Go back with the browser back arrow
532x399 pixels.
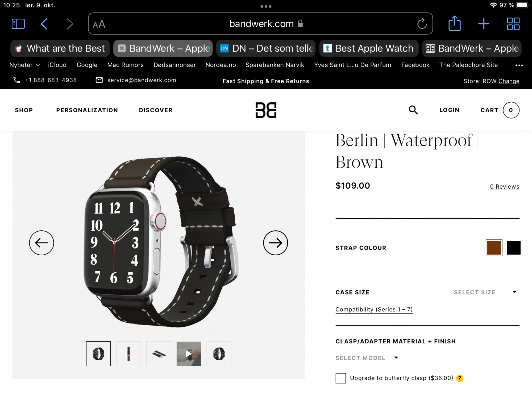[44, 24]
